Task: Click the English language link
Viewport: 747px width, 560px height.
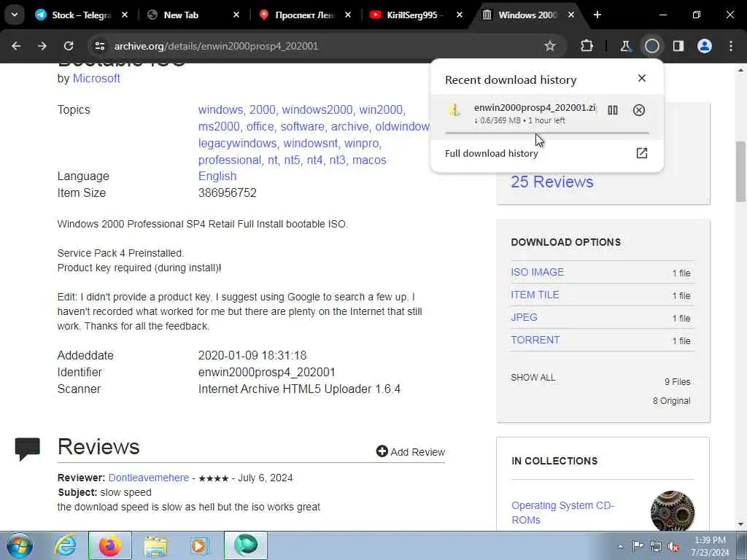Action: point(217,176)
